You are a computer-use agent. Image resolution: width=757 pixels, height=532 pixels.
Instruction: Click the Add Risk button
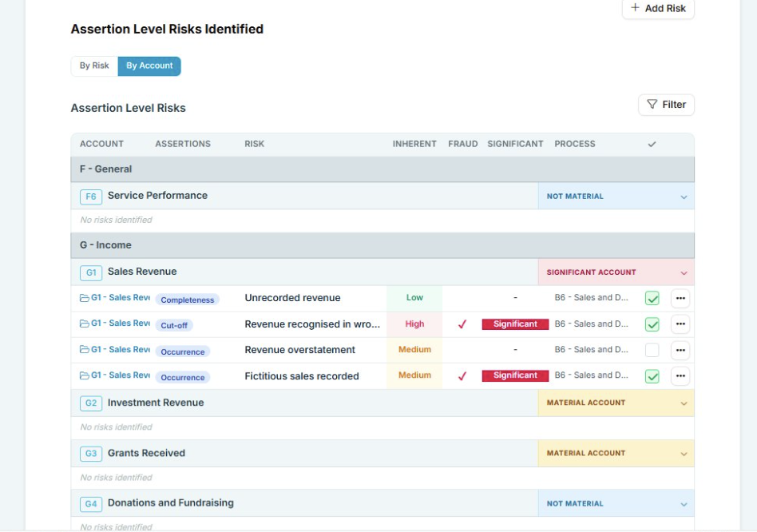[x=658, y=8]
